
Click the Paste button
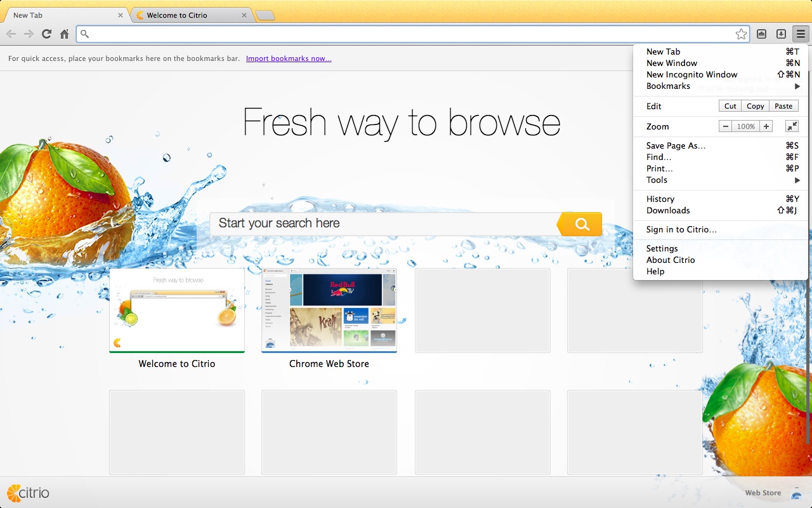tap(783, 106)
